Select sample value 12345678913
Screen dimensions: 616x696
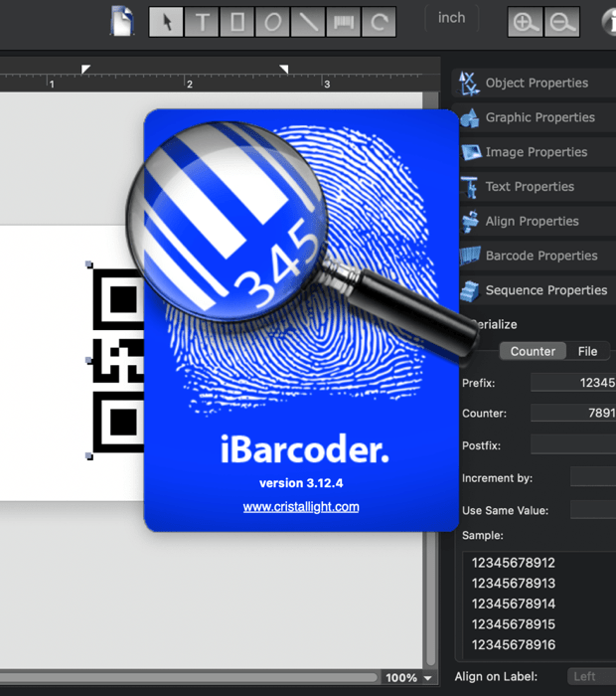(513, 583)
